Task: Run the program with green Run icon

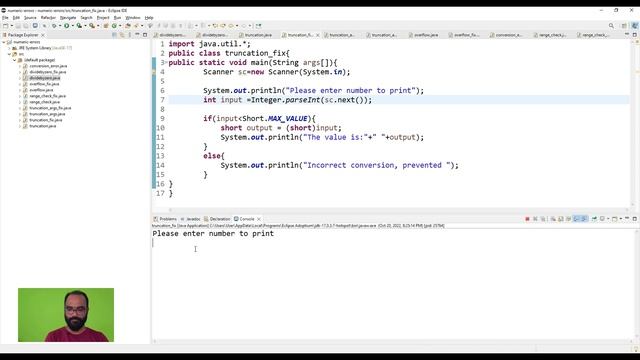Action: pyautogui.click(x=67, y=26)
